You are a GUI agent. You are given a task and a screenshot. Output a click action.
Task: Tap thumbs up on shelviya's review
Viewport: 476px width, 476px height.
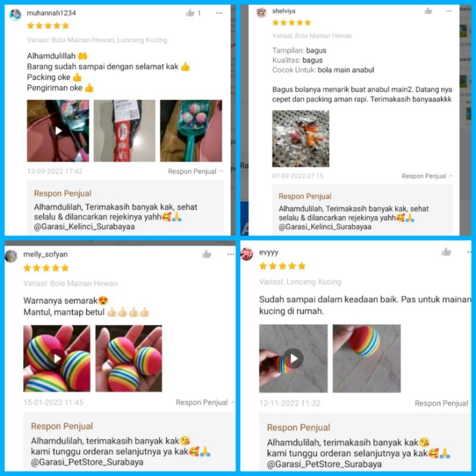click(428, 11)
